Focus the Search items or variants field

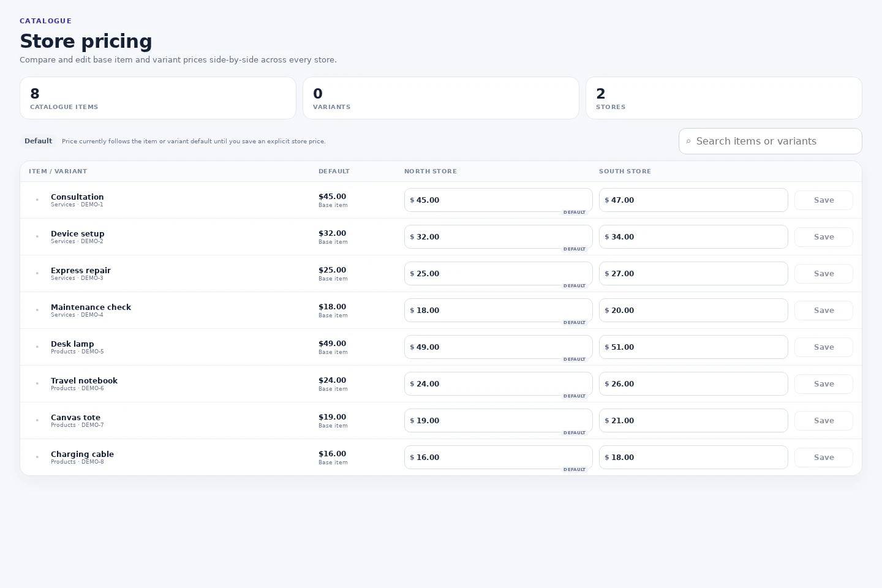[771, 141]
